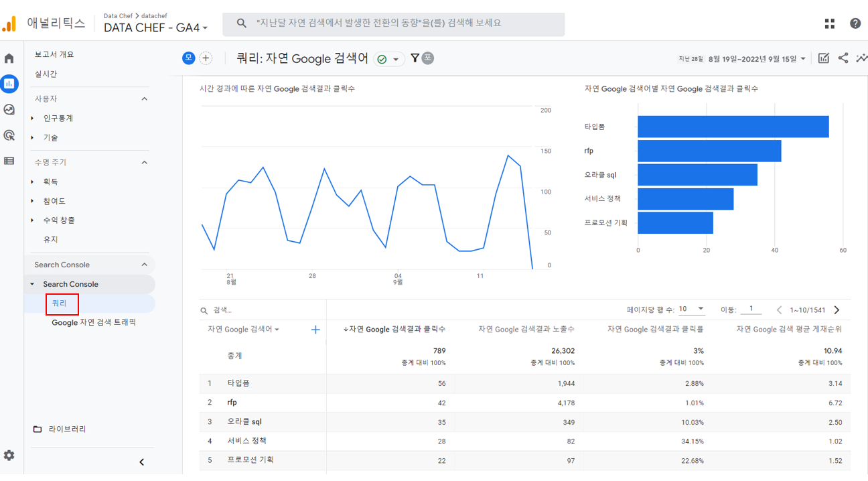Collapse the 사용자 section

coord(144,99)
